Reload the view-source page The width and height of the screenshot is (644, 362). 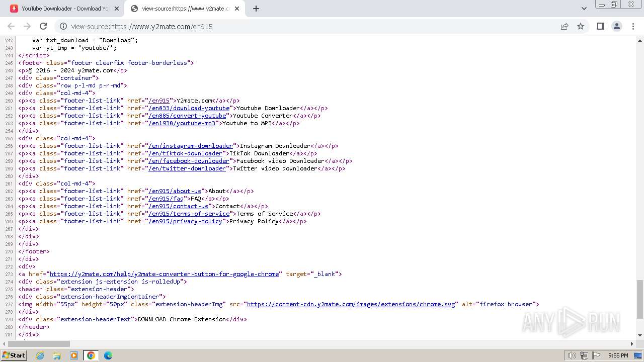(x=43, y=26)
